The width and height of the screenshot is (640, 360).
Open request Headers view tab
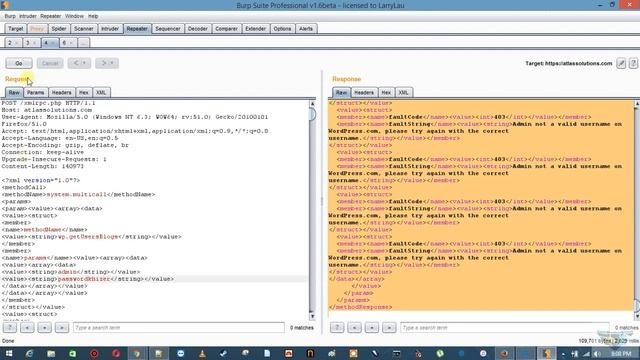(62, 93)
